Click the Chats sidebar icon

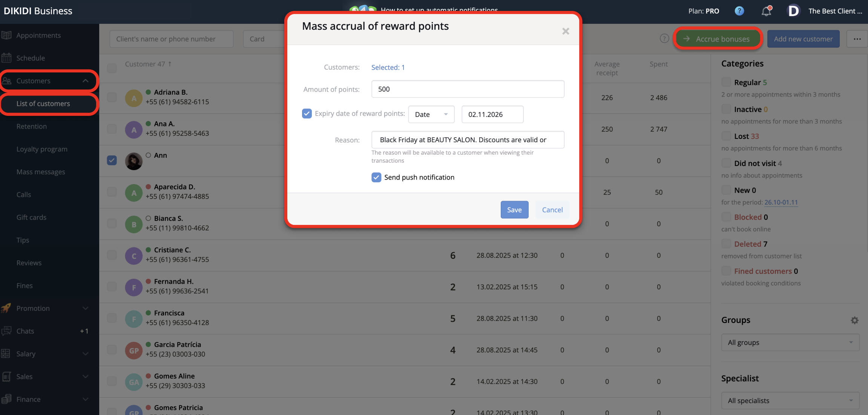coord(6,331)
